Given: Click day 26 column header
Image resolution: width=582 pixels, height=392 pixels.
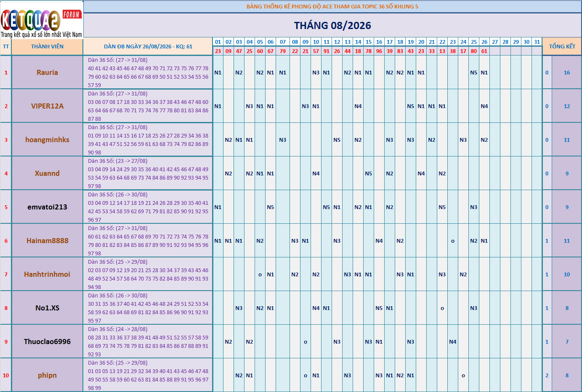Looking at the screenshot, I should 484,42.
